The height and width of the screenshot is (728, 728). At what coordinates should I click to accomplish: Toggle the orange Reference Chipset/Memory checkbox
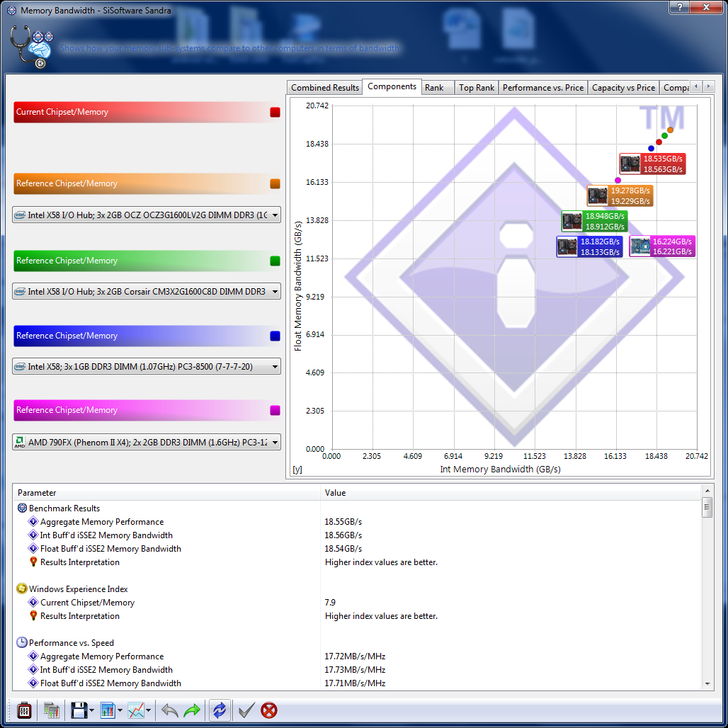[275, 183]
